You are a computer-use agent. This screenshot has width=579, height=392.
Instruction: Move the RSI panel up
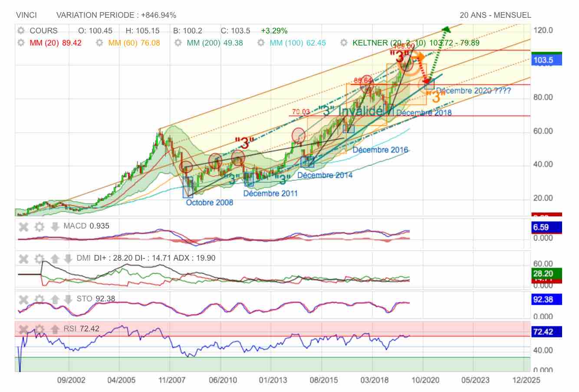(x=55, y=329)
